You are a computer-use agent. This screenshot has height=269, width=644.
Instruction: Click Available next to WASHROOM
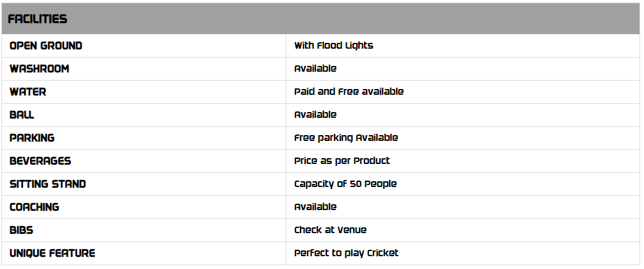(315, 69)
